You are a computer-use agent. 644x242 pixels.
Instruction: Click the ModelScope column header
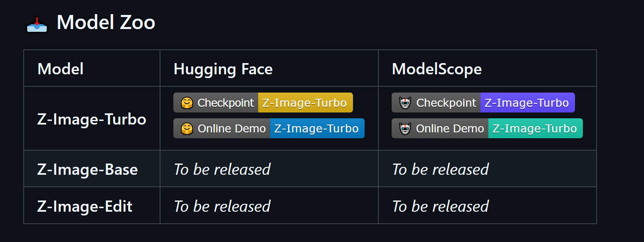(437, 69)
